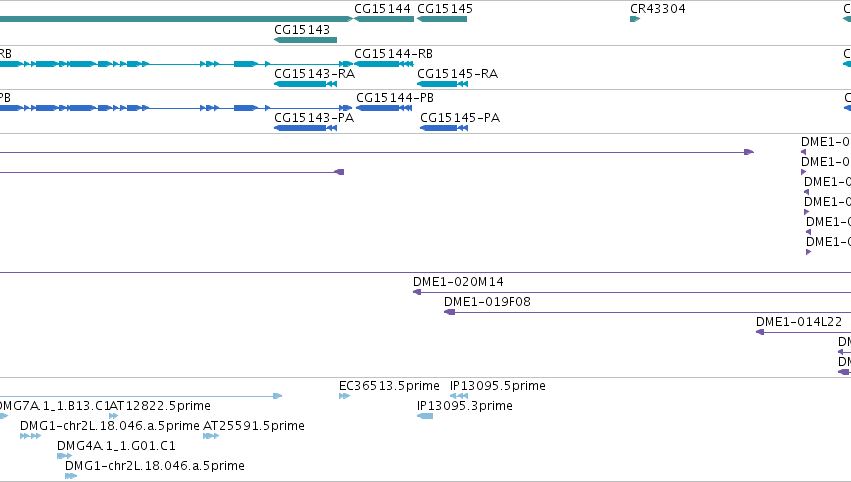Viewport: 851px width, 482px height.
Task: Select the CG15143-PA protein glyph
Action: pos(306,128)
